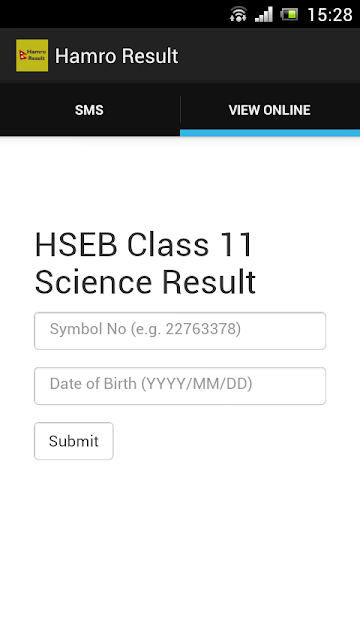This screenshot has width=360, height=640.
Task: Tap the action bar beside app title
Action: pyautogui.click(x=269, y=56)
